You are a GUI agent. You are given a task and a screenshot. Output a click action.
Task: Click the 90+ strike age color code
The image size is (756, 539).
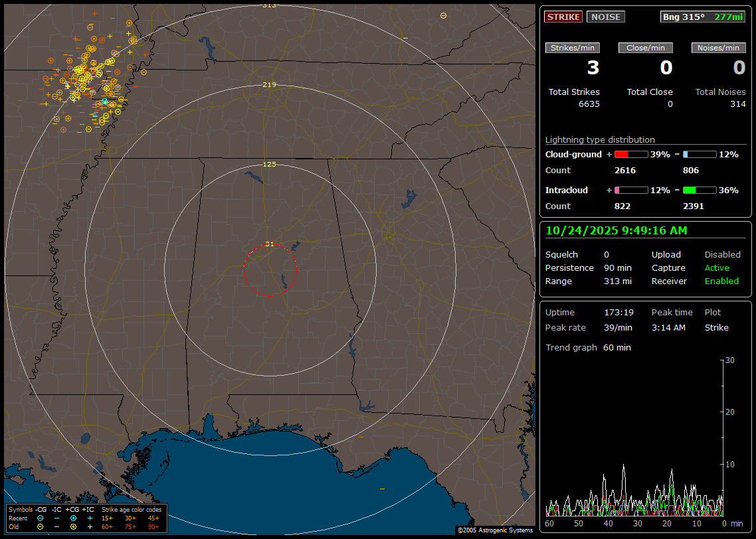(153, 526)
